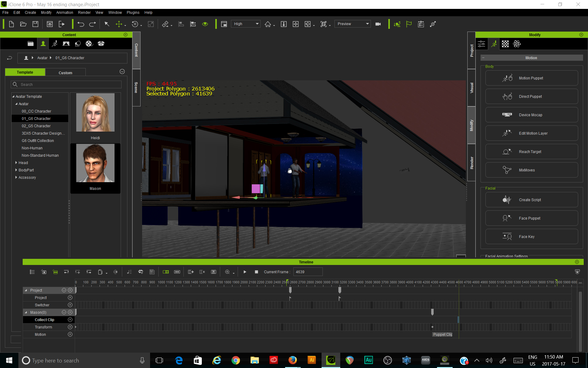Close the Motion track
This screenshot has width=588, height=368.
(70, 334)
